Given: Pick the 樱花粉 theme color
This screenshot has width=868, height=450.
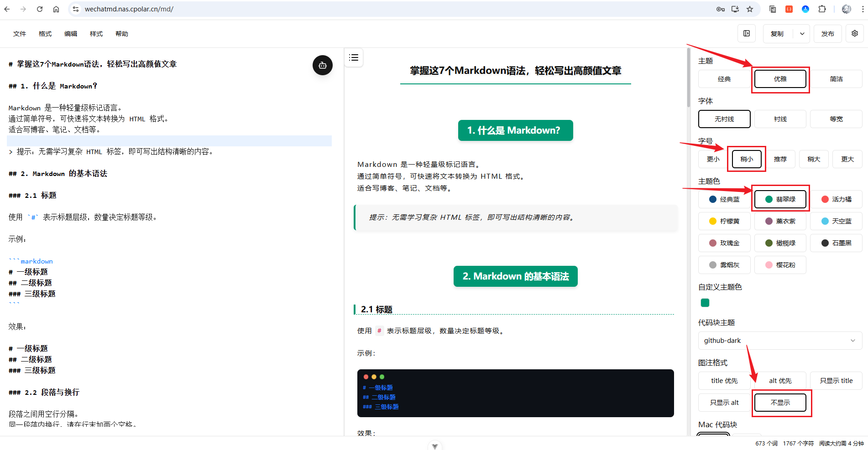Looking at the screenshot, I should pyautogui.click(x=780, y=265).
